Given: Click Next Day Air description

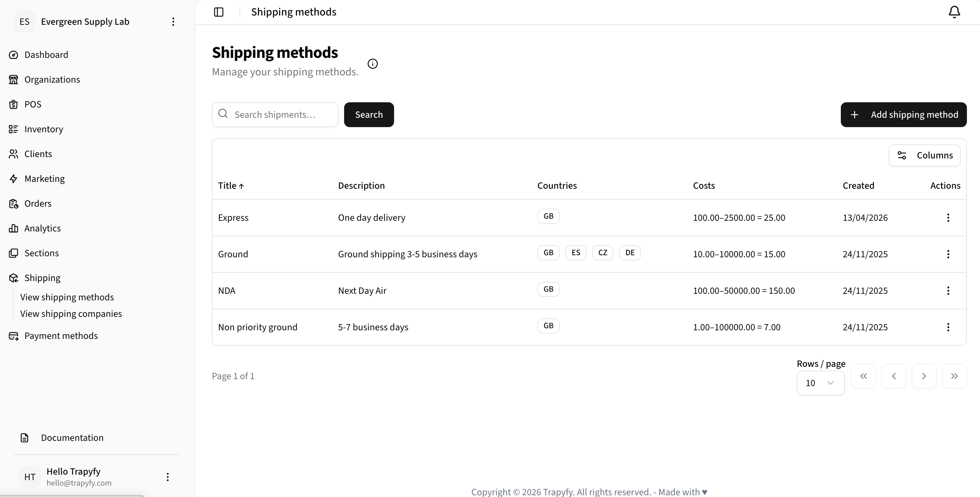Looking at the screenshot, I should [x=362, y=290].
